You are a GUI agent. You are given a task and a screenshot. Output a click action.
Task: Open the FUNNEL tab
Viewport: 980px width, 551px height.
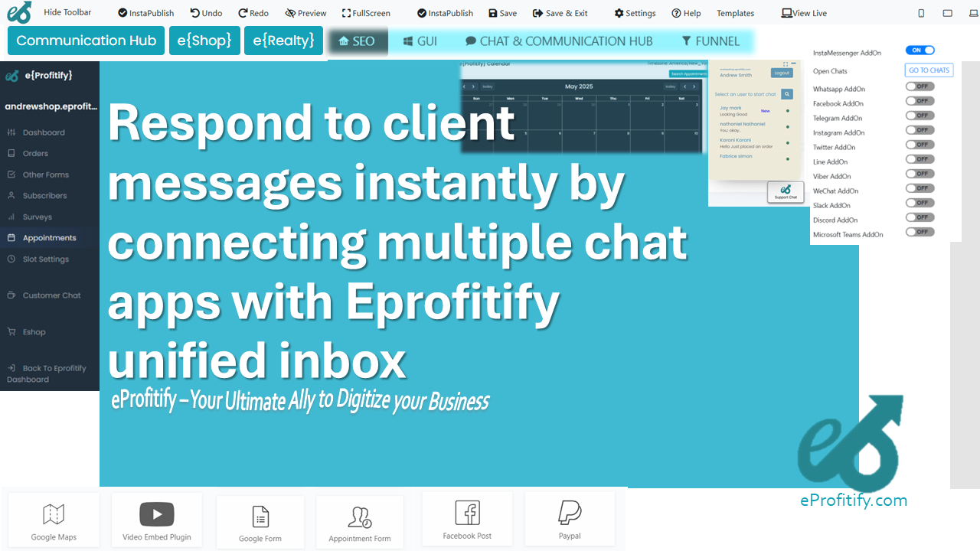tap(710, 41)
